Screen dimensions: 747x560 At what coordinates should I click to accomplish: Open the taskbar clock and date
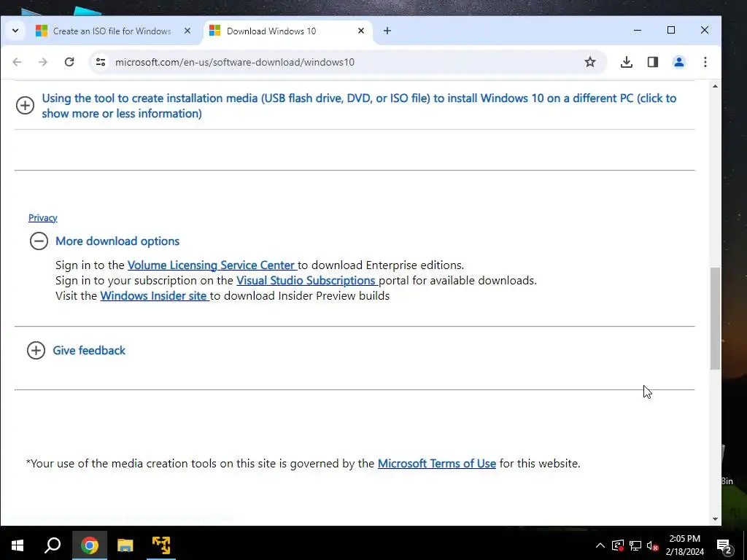pos(684,545)
